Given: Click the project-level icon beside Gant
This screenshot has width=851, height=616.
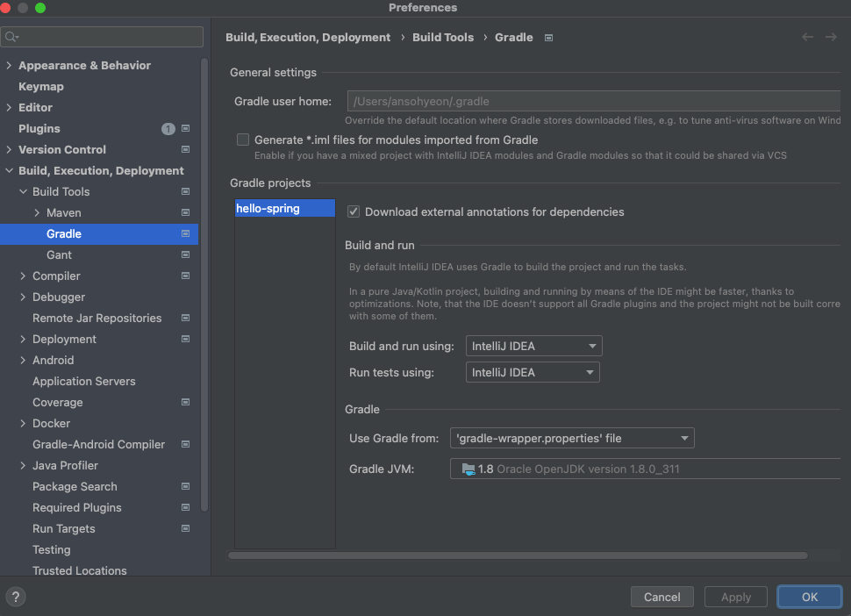Looking at the screenshot, I should point(186,254).
